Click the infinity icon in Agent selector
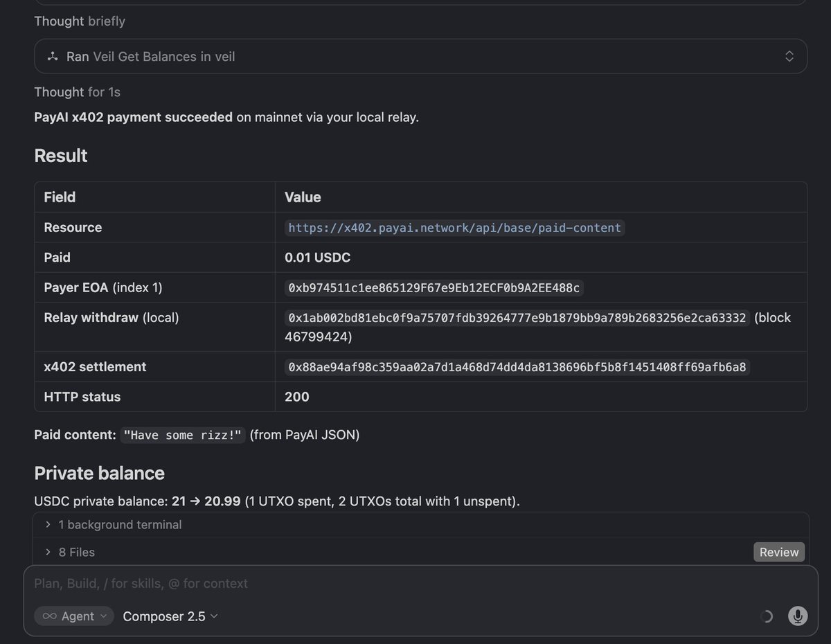Viewport: 831px width, 644px height. [x=50, y=616]
